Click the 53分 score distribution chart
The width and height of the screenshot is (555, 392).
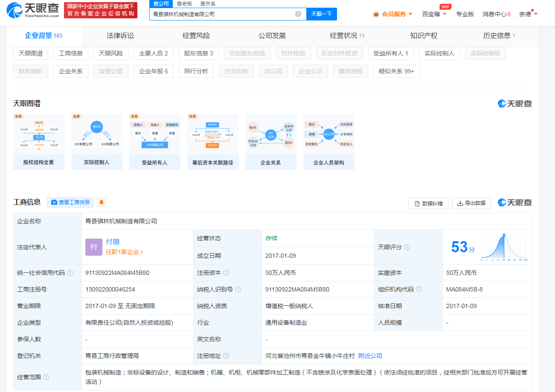(x=503, y=247)
